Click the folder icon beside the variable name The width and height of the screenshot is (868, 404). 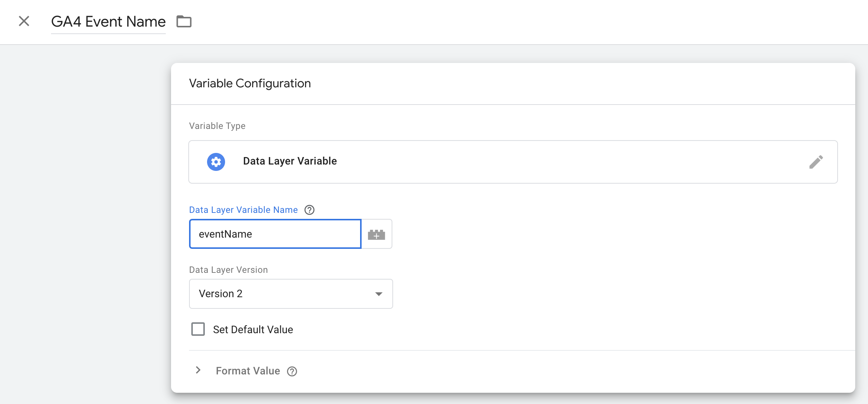click(x=184, y=22)
